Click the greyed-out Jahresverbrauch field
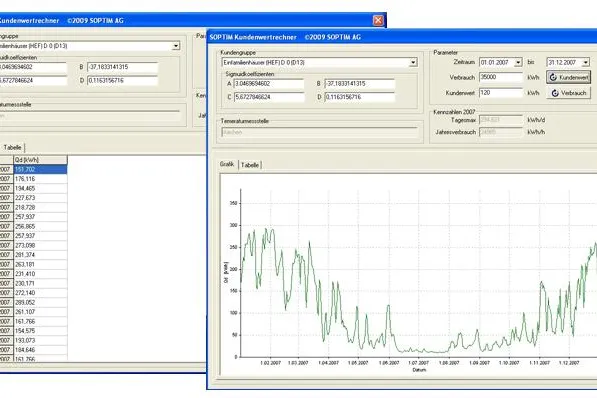Screen dimensions: 597x398 [x=501, y=132]
